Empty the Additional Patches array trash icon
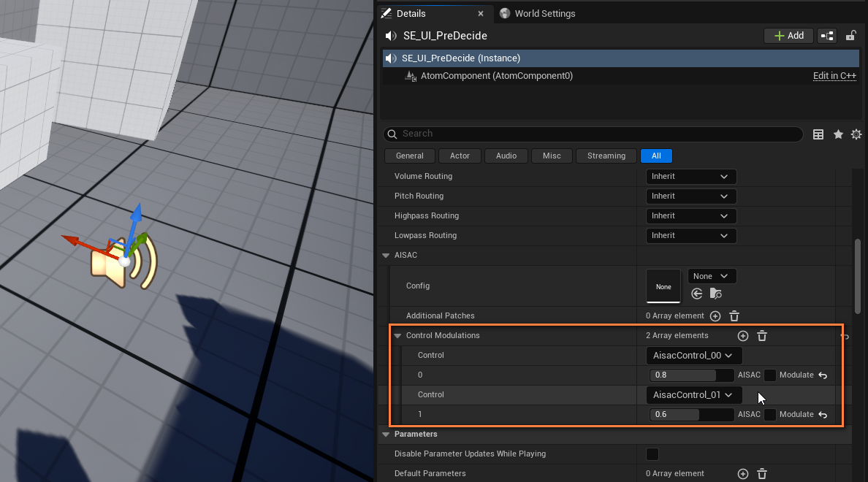This screenshot has height=482, width=868. (x=734, y=316)
